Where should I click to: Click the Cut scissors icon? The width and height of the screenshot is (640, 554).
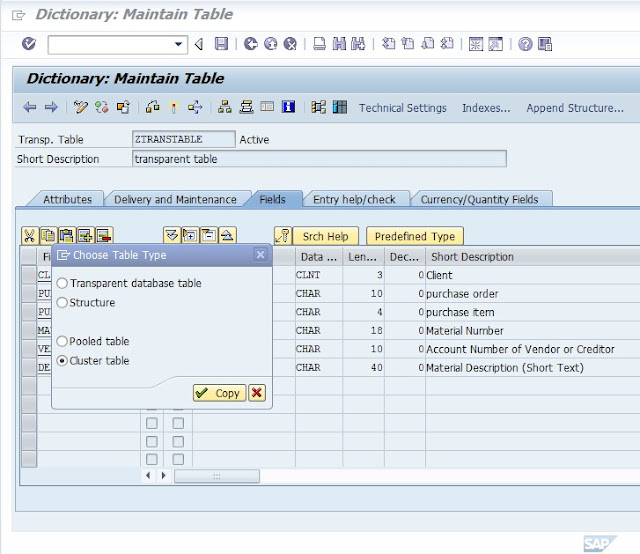[30, 236]
